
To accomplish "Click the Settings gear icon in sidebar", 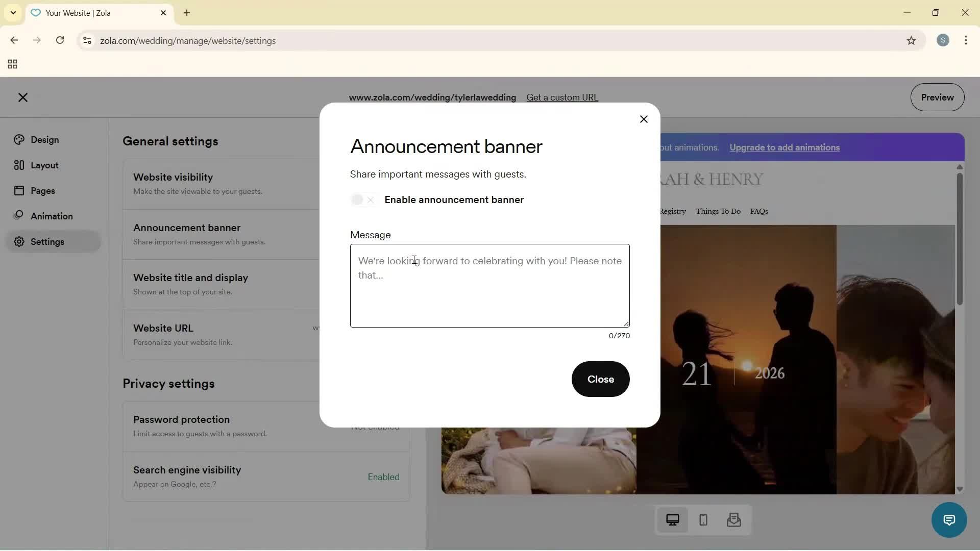I will pos(19,242).
